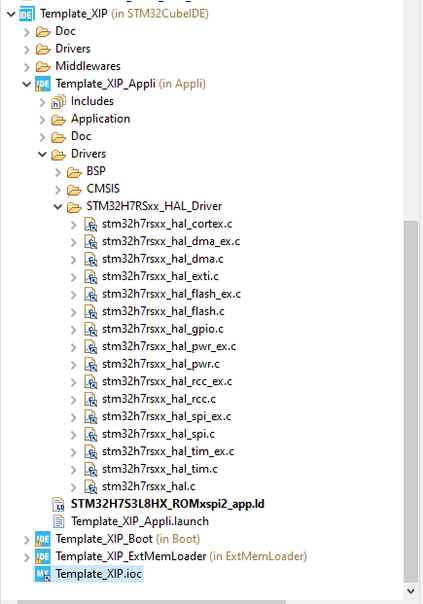Click the Template_XIP_ExtMemLoader project icon
Image resolution: width=423 pixels, height=604 pixels.
(42, 557)
